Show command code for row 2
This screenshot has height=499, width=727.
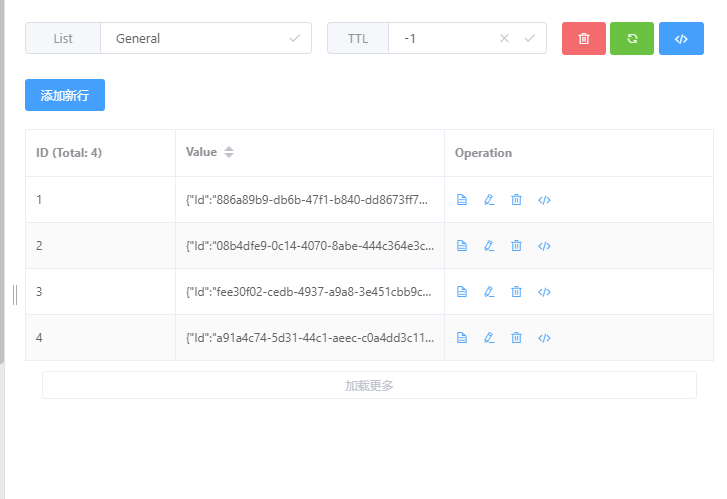coord(544,246)
